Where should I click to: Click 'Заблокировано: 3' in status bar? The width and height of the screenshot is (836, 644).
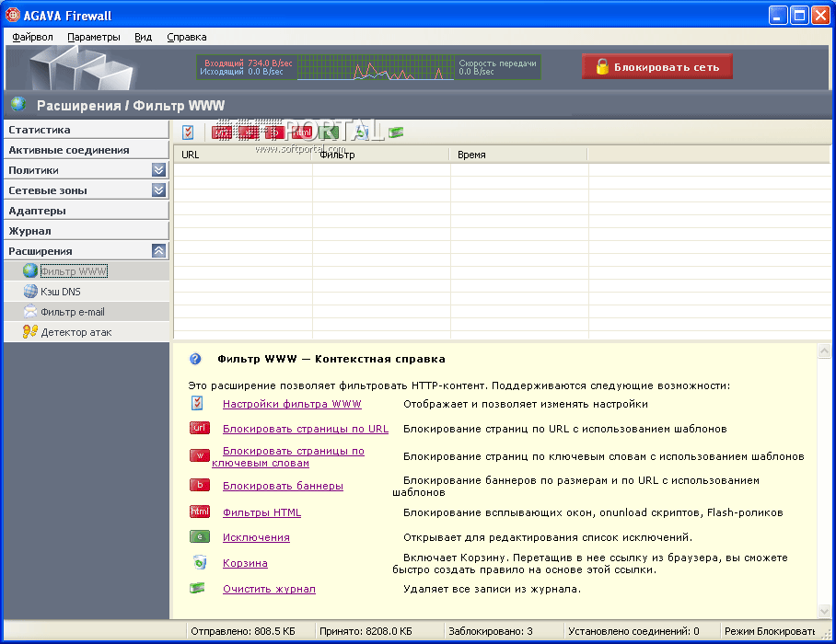pyautogui.click(x=491, y=631)
